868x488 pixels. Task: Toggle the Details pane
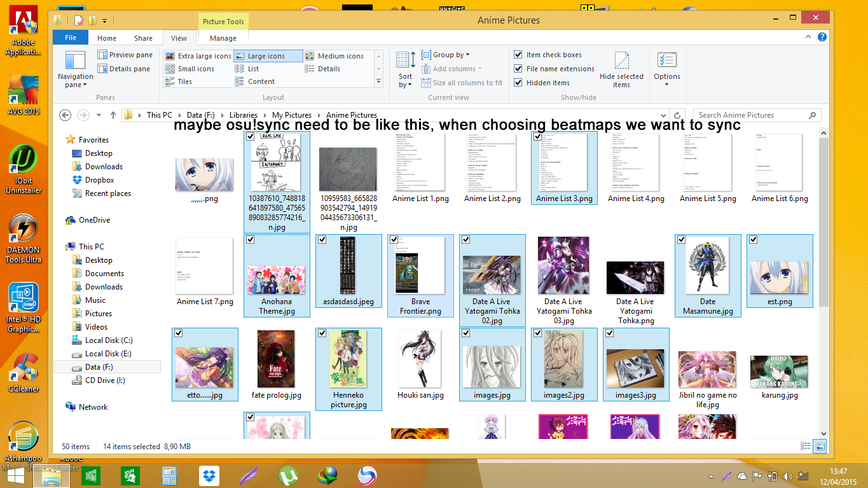[x=124, y=69]
